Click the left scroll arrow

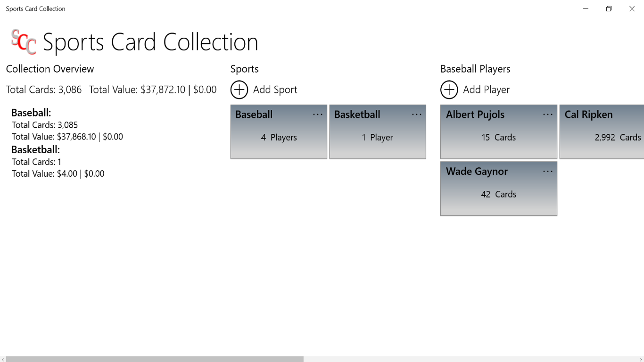click(x=3, y=359)
